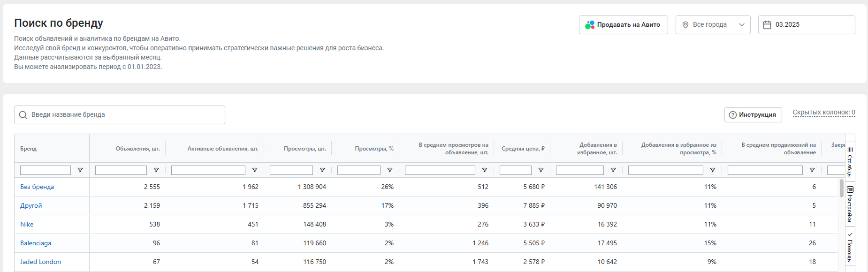Click the Просмотры, % filter input

click(x=359, y=170)
